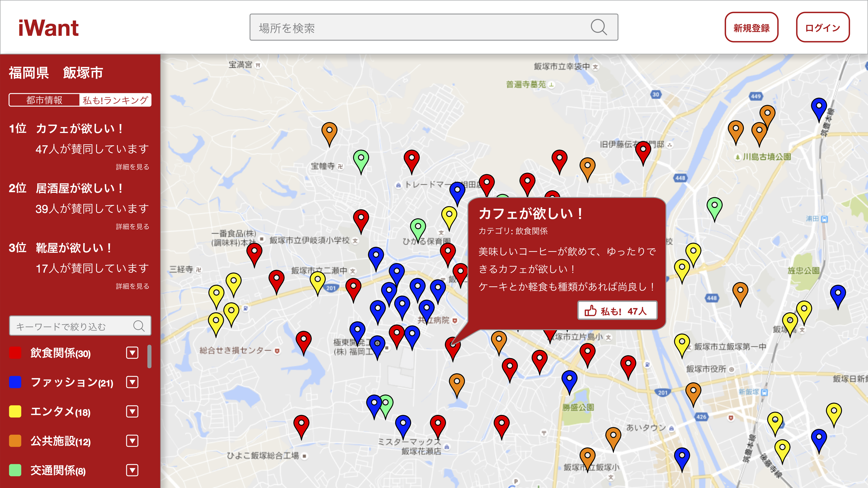Click the keyword filter magnifier icon
The width and height of the screenshot is (868, 488).
(138, 326)
